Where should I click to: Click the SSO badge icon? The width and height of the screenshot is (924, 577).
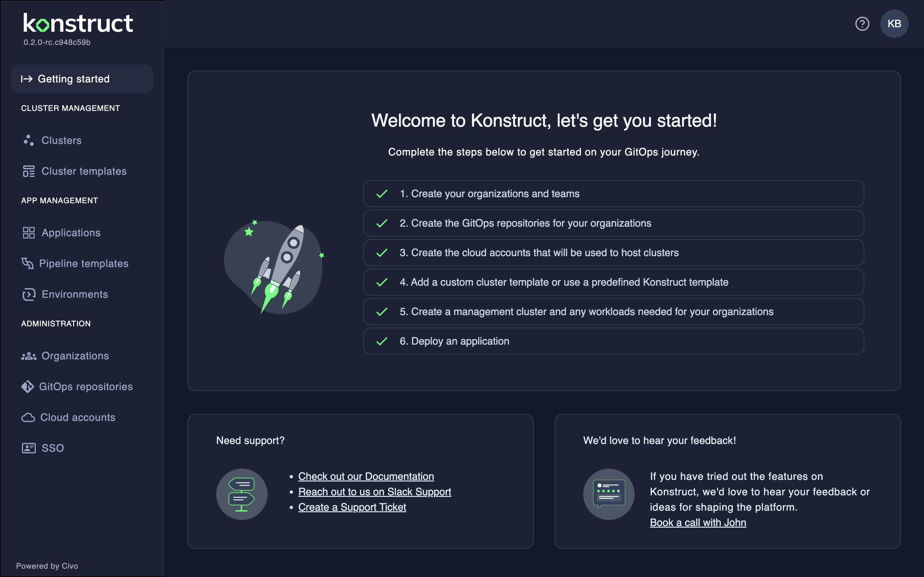click(28, 448)
